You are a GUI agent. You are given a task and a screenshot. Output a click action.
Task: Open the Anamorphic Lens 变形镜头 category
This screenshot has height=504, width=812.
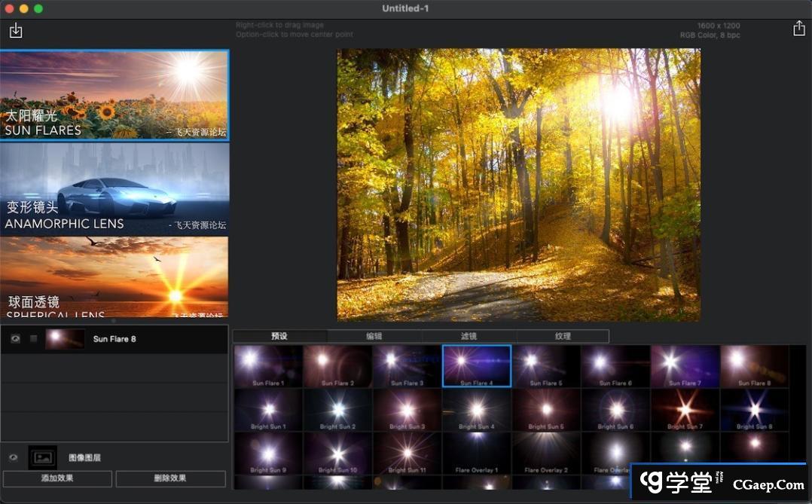(114, 188)
